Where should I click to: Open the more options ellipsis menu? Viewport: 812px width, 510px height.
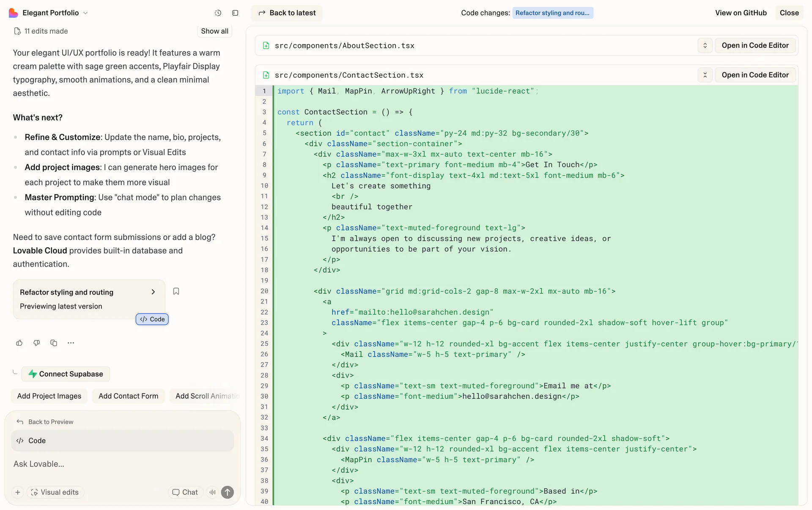click(x=71, y=343)
